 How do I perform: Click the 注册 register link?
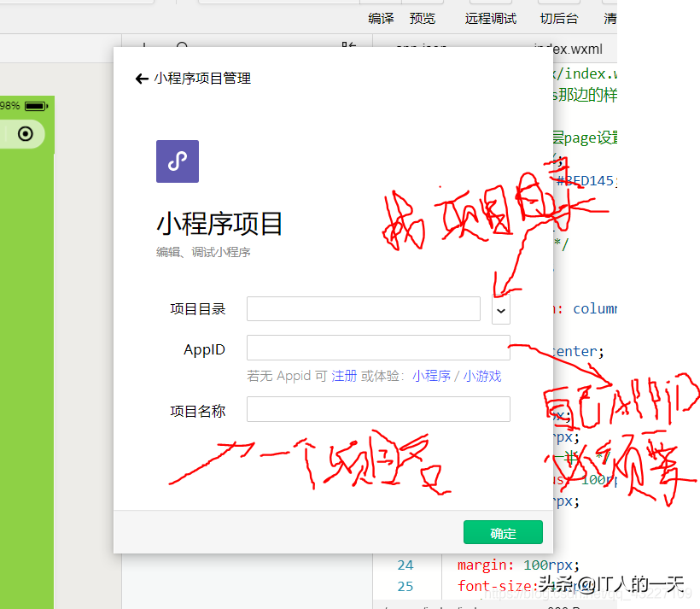coord(344,376)
